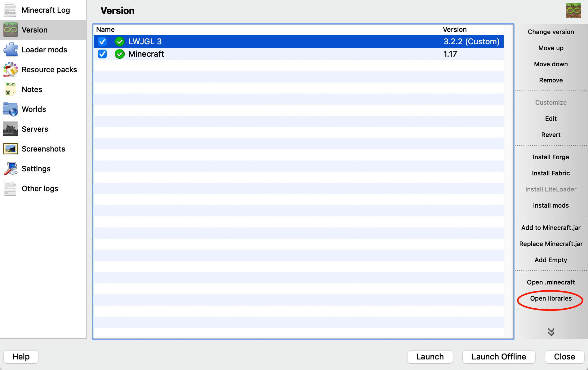Image resolution: width=588 pixels, height=370 pixels.
Task: Click the Edit button
Action: (551, 119)
